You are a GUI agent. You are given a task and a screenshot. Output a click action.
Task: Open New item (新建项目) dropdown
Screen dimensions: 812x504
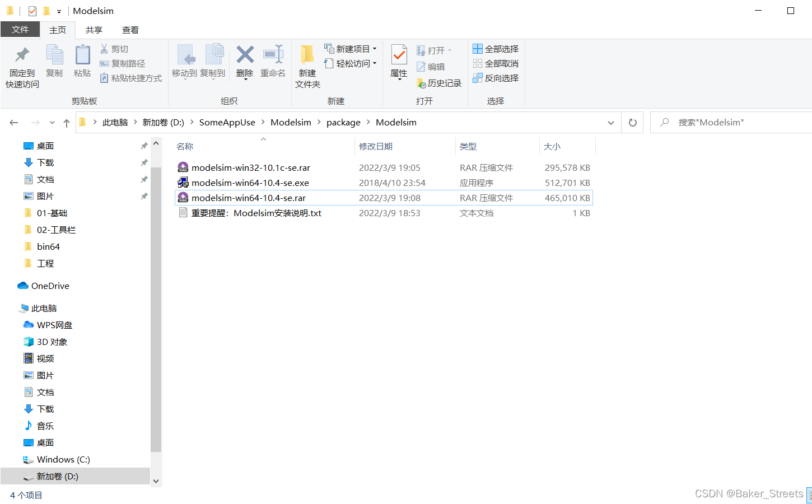tap(350, 49)
